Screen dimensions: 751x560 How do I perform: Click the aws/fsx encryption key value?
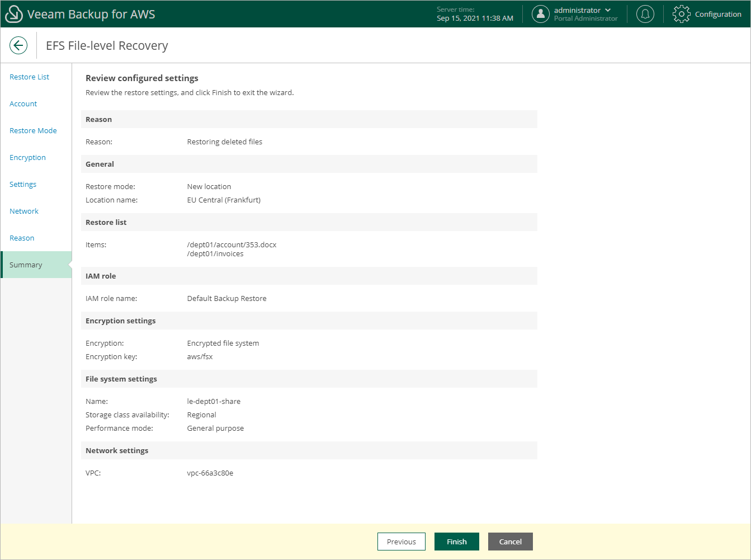tap(200, 356)
